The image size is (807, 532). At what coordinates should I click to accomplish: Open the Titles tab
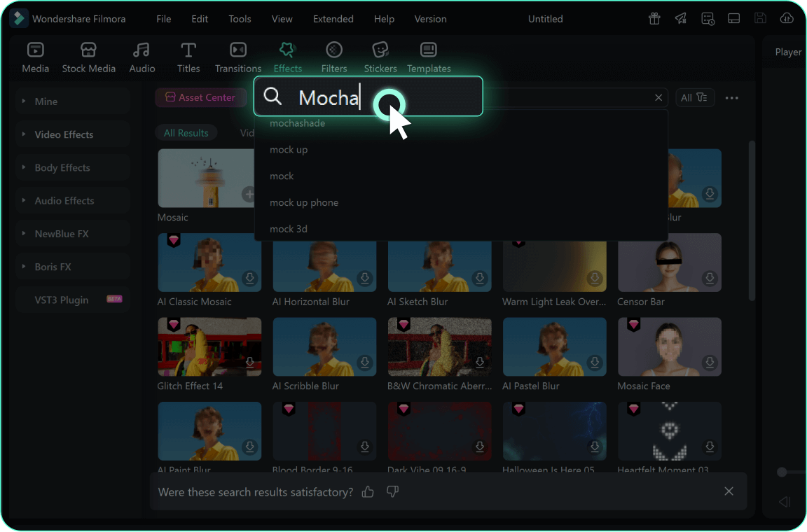(188, 57)
